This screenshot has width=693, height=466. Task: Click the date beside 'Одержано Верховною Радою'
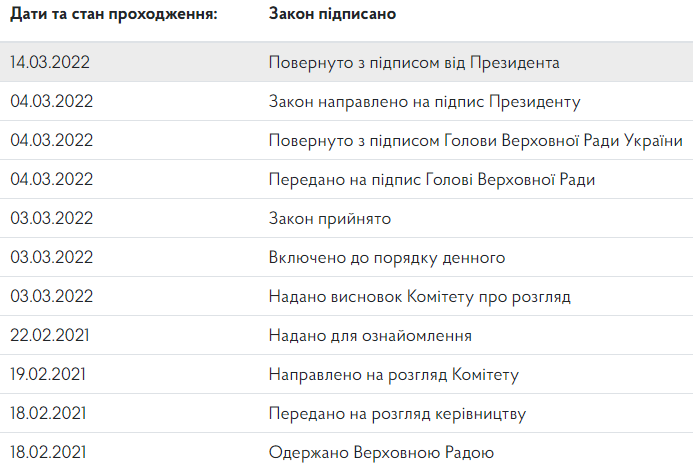tap(51, 452)
